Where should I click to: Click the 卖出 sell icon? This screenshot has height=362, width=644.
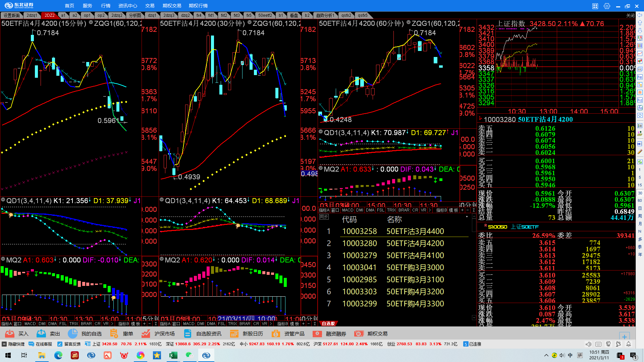(41, 334)
